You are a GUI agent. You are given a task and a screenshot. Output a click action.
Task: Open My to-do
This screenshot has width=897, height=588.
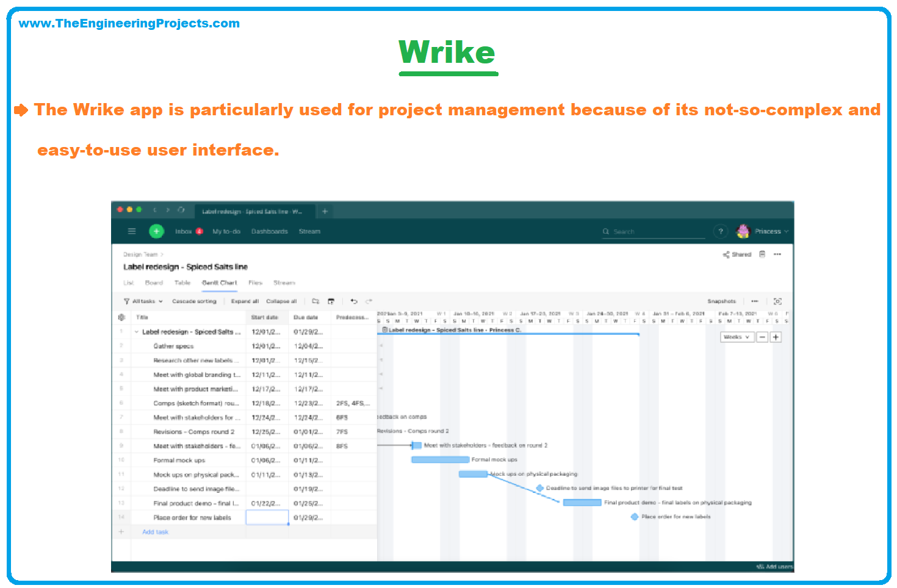[x=226, y=231]
